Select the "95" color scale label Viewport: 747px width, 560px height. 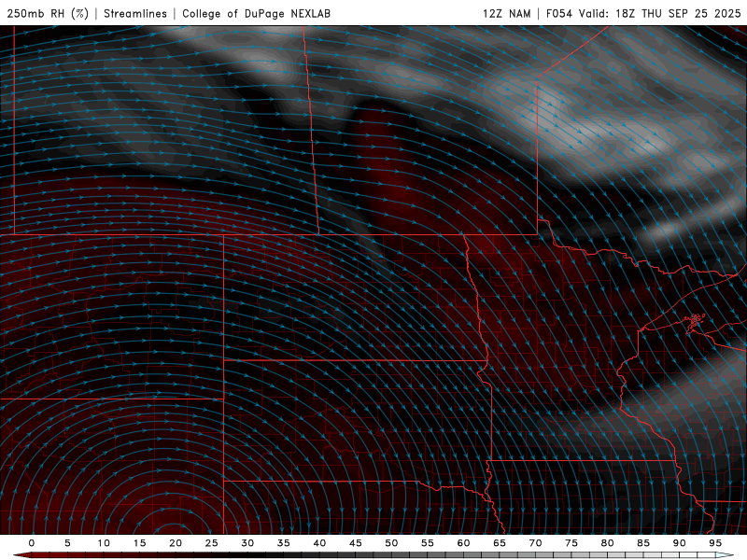tap(715, 543)
